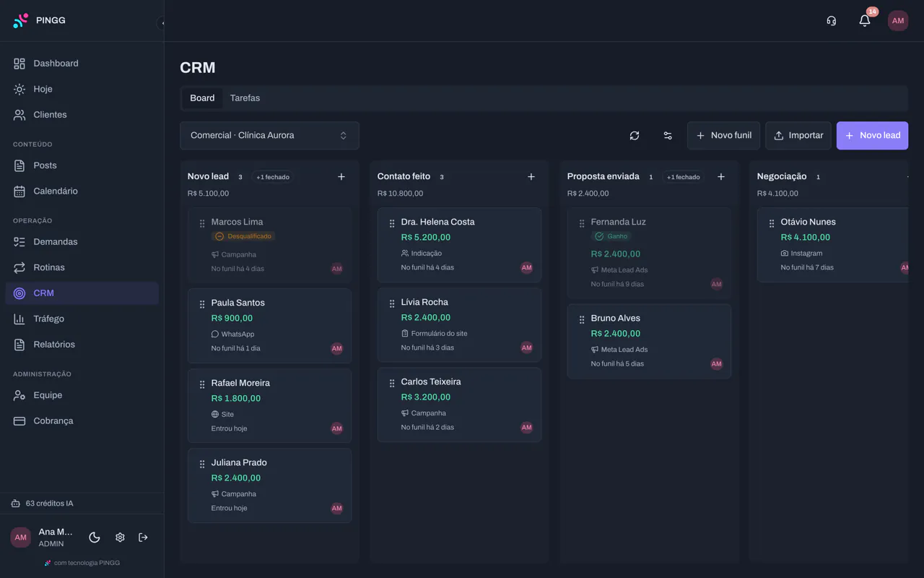Toggle dark mode with the moon icon
Viewport: 924px width, 578px height.
click(x=95, y=538)
